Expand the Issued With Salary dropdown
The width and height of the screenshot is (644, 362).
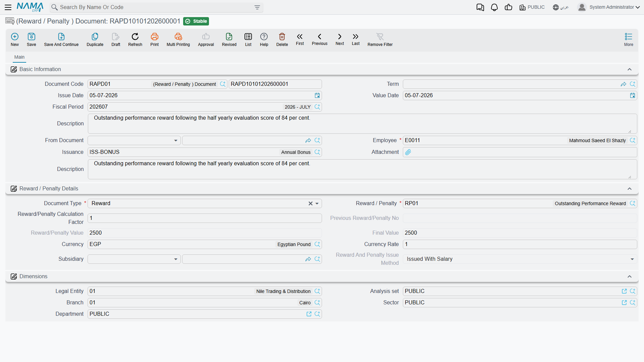(x=520, y=259)
